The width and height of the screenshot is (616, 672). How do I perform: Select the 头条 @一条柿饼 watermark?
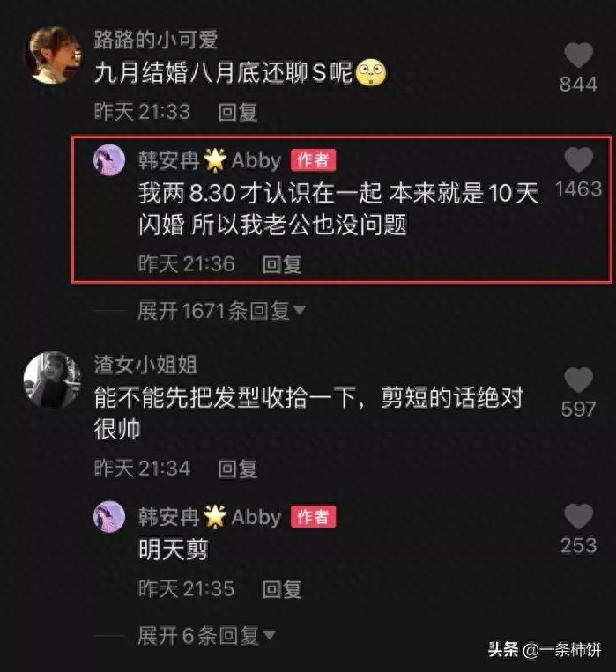pos(545,650)
